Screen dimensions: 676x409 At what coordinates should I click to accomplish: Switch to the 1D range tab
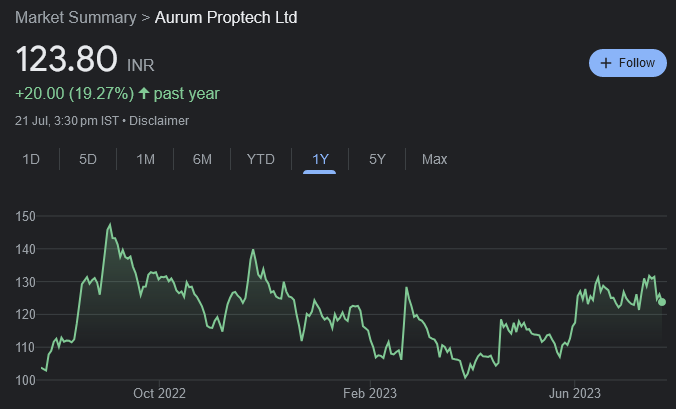[x=31, y=159]
